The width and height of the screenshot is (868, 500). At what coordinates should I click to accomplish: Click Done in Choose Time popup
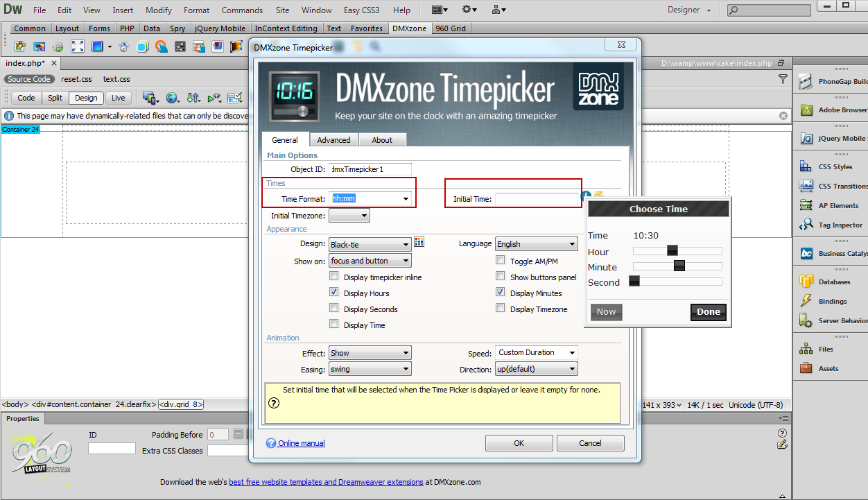point(709,312)
